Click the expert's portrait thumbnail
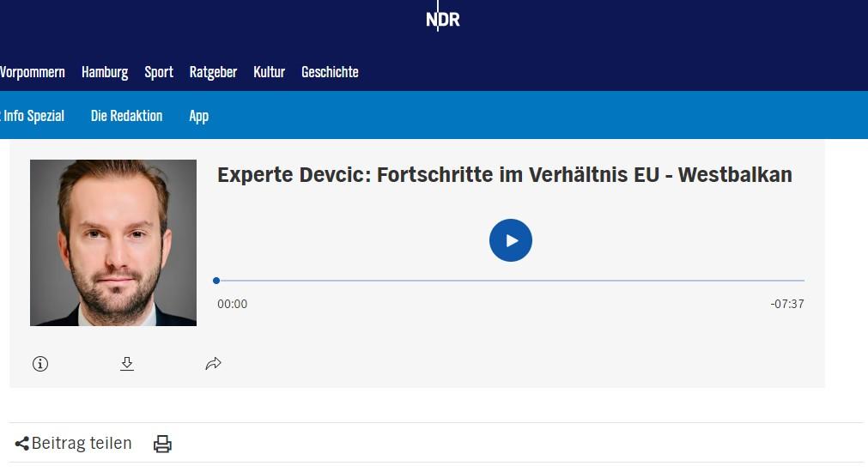The image size is (868, 472). [x=113, y=243]
